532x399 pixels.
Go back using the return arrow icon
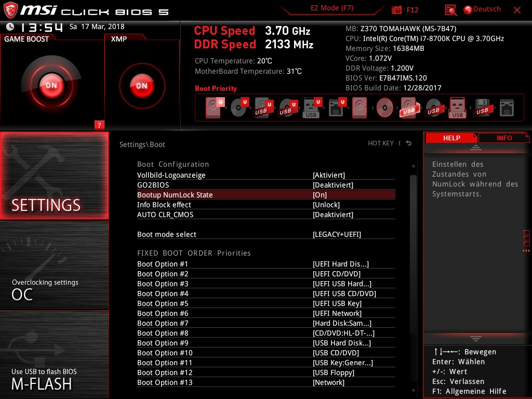pos(409,143)
